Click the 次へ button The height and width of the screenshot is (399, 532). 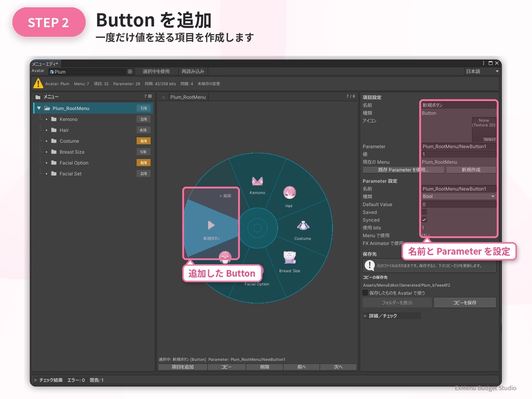click(338, 367)
